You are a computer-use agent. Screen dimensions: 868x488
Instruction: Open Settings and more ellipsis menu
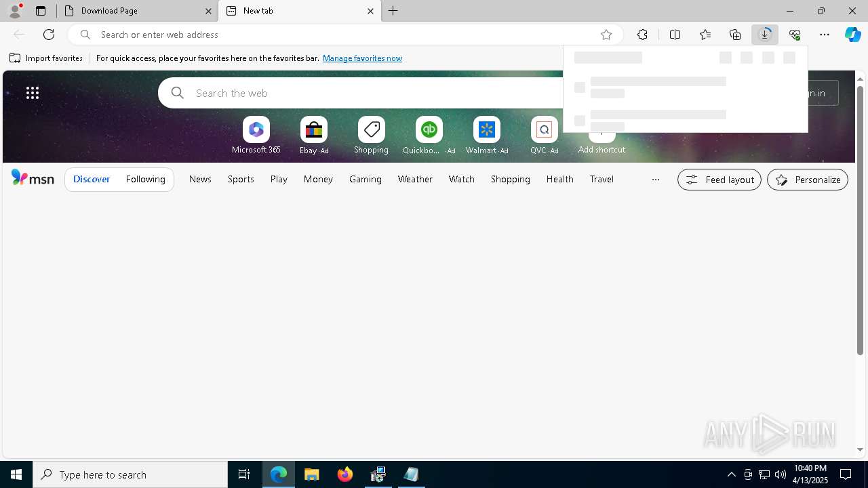825,35
